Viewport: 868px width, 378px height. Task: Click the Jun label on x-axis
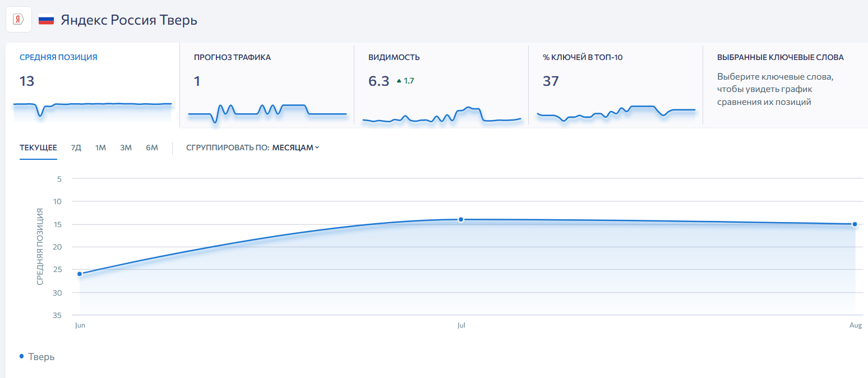pos(80,325)
